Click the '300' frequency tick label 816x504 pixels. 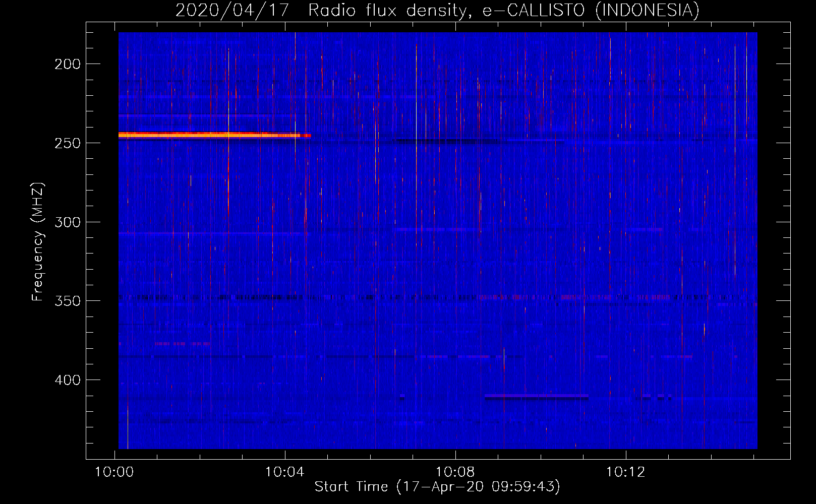[x=68, y=222]
